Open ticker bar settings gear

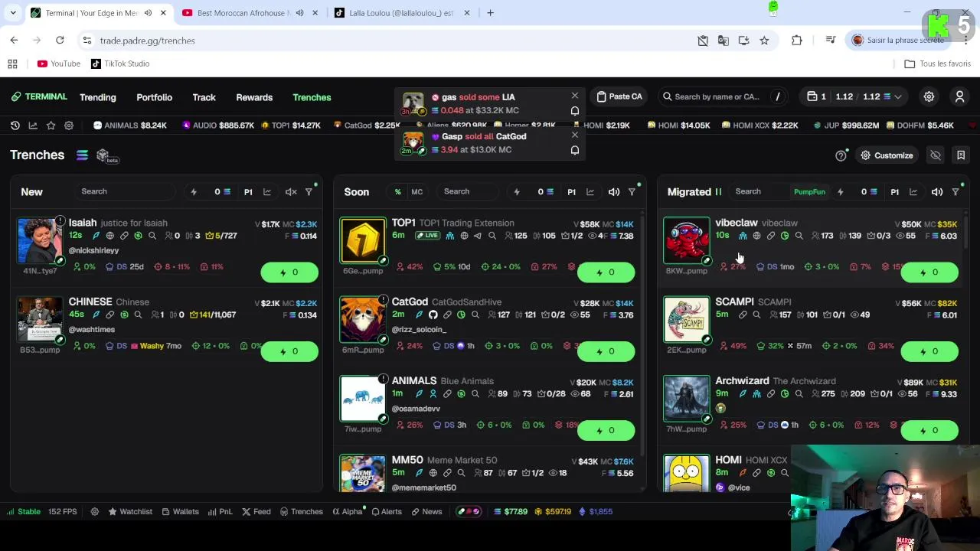point(69,126)
